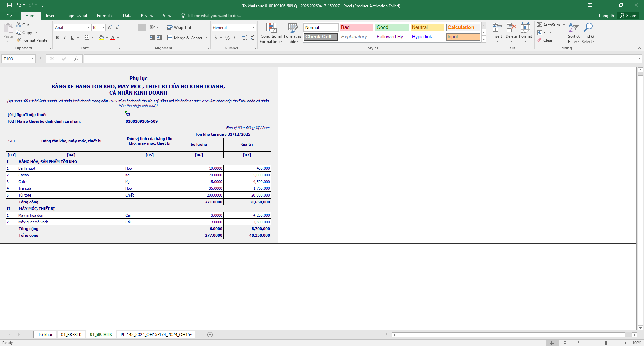644x346 pixels.
Task: Expand the Arial font name dropdown
Action: coord(89,28)
